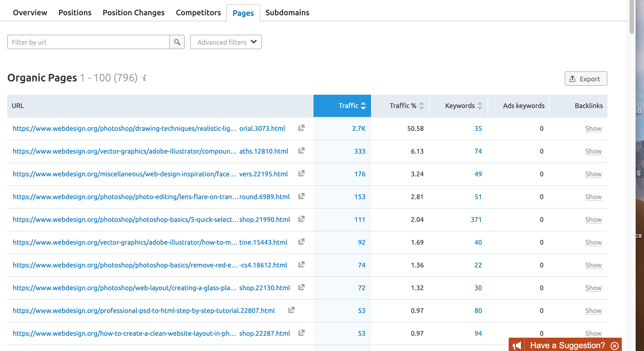Open the web-design-inspiration vers.22195.html link
The image size is (644, 351).
[x=150, y=174]
